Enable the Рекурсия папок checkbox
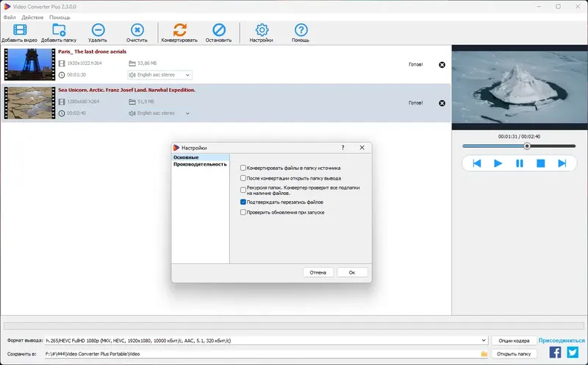 [x=243, y=190]
